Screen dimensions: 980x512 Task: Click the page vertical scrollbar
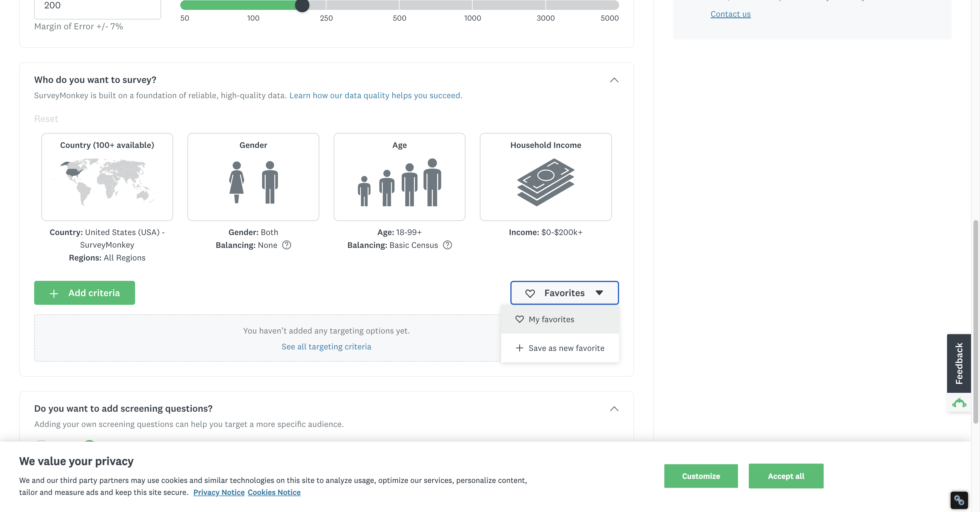[976, 322]
